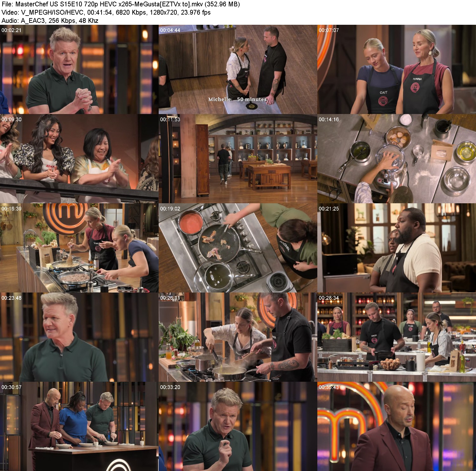The height and width of the screenshot is (471, 476).
Task: Select the thumbnail stamped 00:33:20
Action: click(x=238, y=427)
